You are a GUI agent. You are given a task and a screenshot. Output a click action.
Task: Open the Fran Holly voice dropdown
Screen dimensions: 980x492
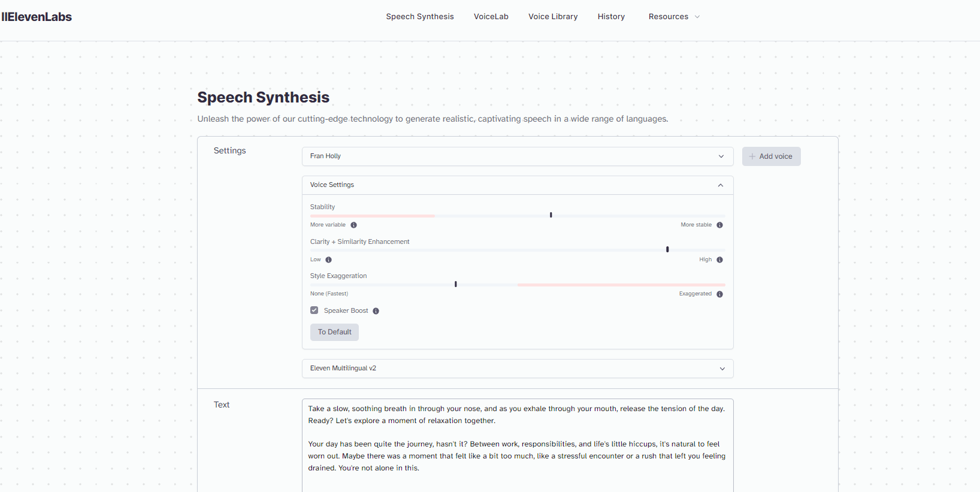[518, 156]
